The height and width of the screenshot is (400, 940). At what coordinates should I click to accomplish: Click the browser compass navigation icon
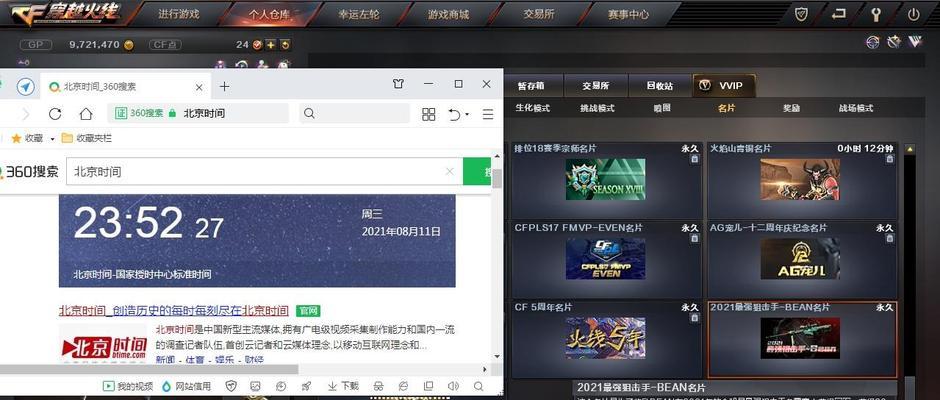[25, 86]
